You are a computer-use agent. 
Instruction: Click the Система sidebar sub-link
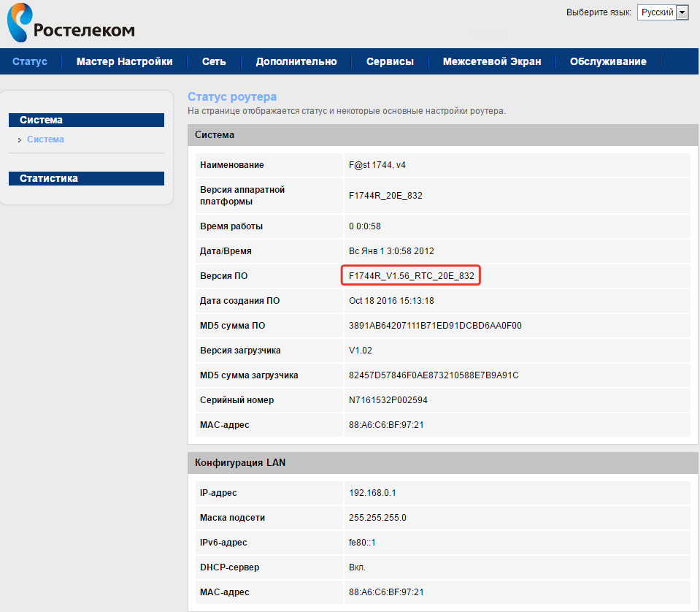tap(45, 139)
